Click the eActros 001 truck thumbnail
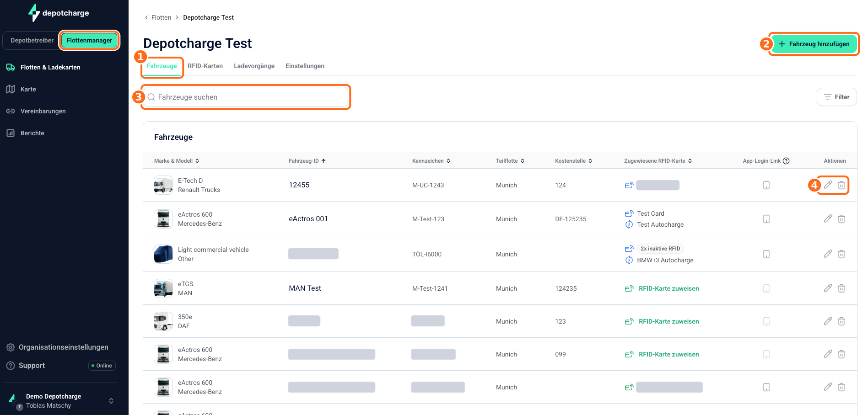This screenshot has height=415, width=868. (x=163, y=219)
